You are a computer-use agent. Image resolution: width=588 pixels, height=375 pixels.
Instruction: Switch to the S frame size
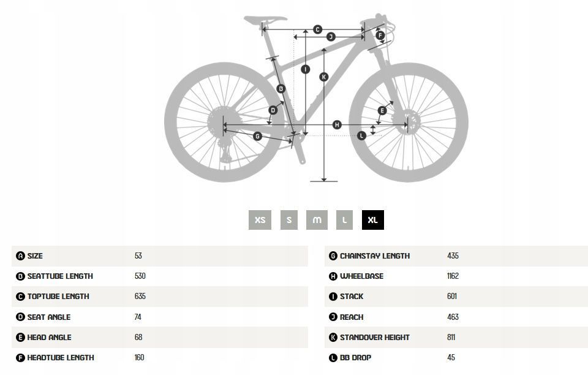point(288,219)
